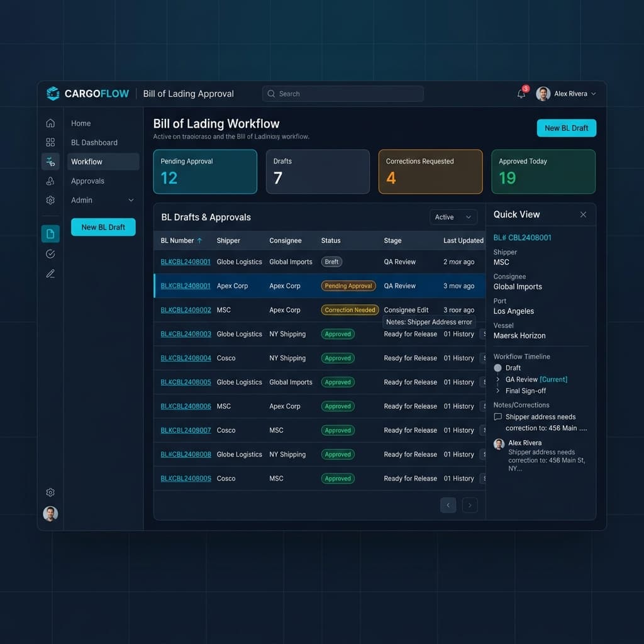Click Alex Rivera's avatar in header
This screenshot has height=644, width=644.
(543, 94)
